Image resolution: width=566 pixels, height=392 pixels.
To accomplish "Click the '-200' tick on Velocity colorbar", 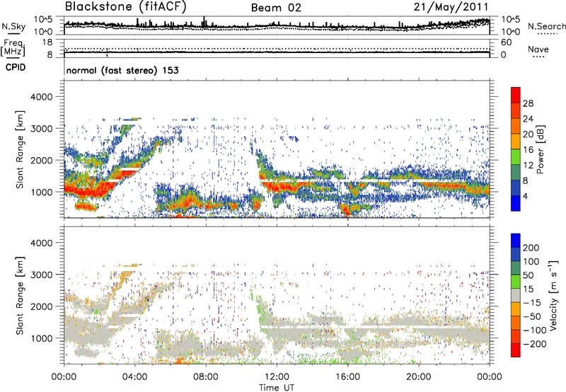I will pyautogui.click(x=534, y=344).
